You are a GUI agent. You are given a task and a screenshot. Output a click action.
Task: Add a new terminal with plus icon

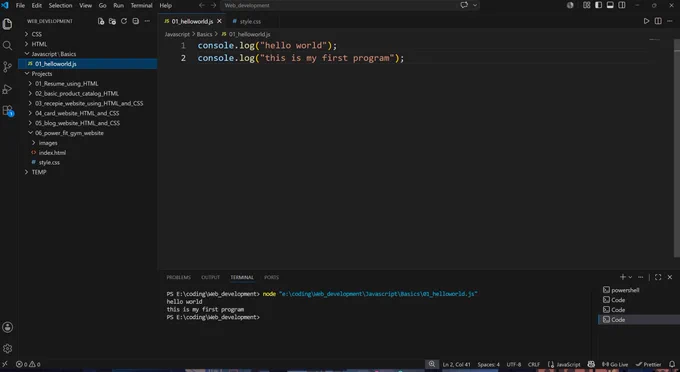(x=623, y=277)
